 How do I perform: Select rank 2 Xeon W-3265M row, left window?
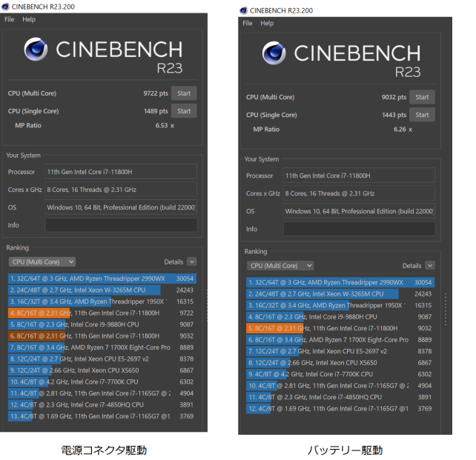(x=102, y=290)
